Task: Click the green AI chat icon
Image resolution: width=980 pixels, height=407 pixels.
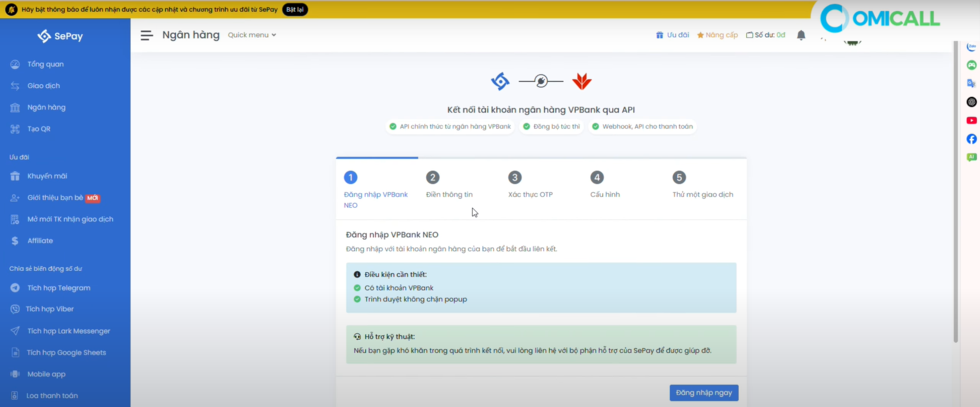Action: point(971,157)
